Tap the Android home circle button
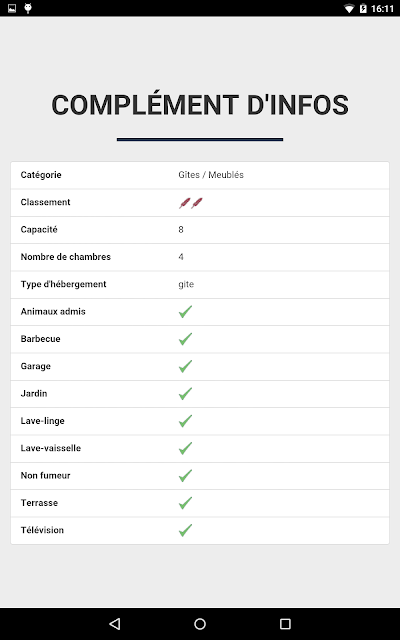Image resolution: width=400 pixels, height=640 pixels. [200, 624]
